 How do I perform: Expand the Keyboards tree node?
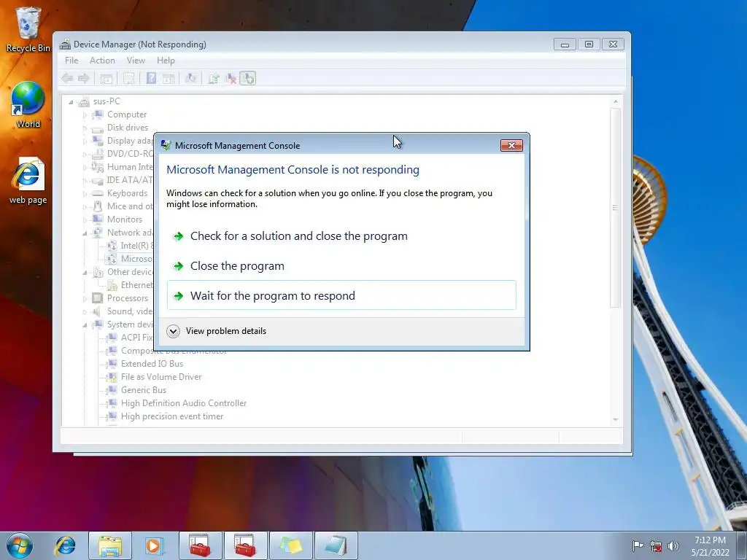point(85,194)
